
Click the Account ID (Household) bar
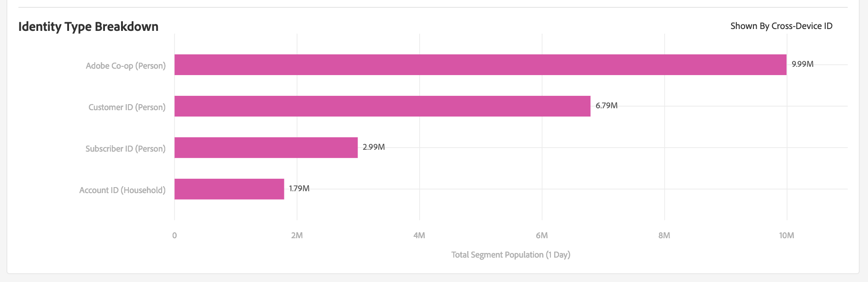pos(229,189)
